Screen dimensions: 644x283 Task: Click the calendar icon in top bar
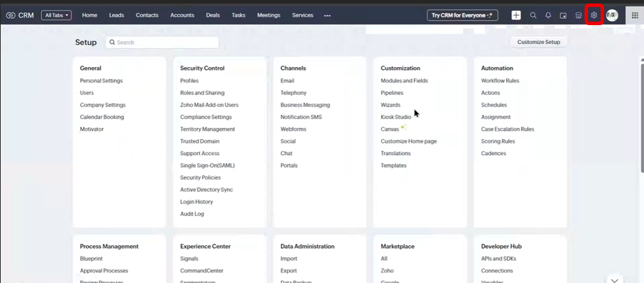564,15
